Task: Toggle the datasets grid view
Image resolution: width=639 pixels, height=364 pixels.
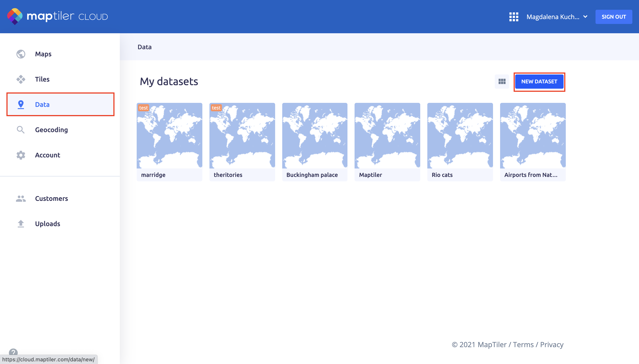Action: click(x=502, y=82)
